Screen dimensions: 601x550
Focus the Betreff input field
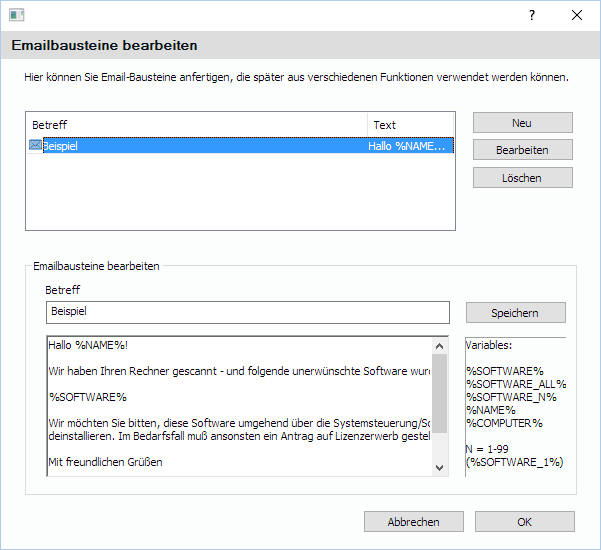(x=248, y=312)
